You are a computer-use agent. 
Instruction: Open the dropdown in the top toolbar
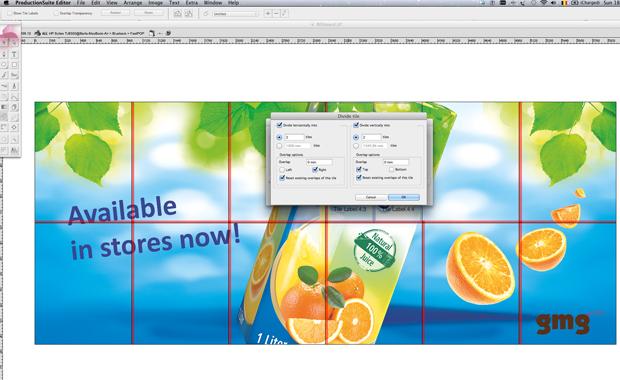(x=235, y=14)
